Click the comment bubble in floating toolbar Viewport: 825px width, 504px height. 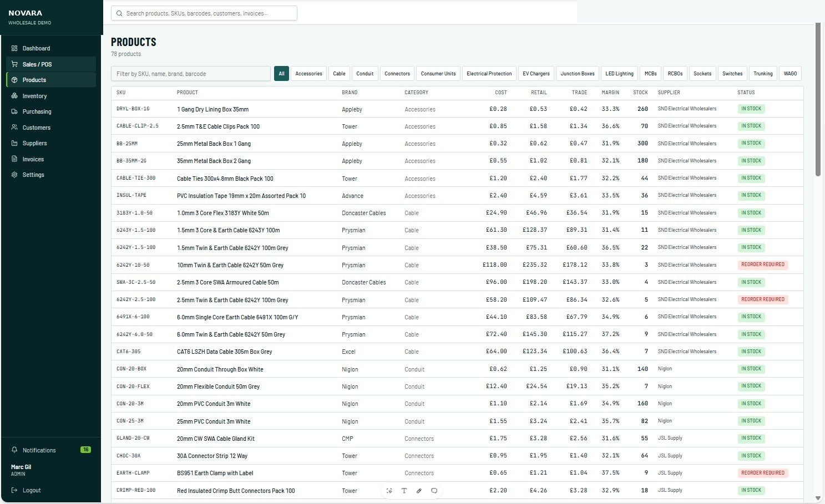pos(434,491)
